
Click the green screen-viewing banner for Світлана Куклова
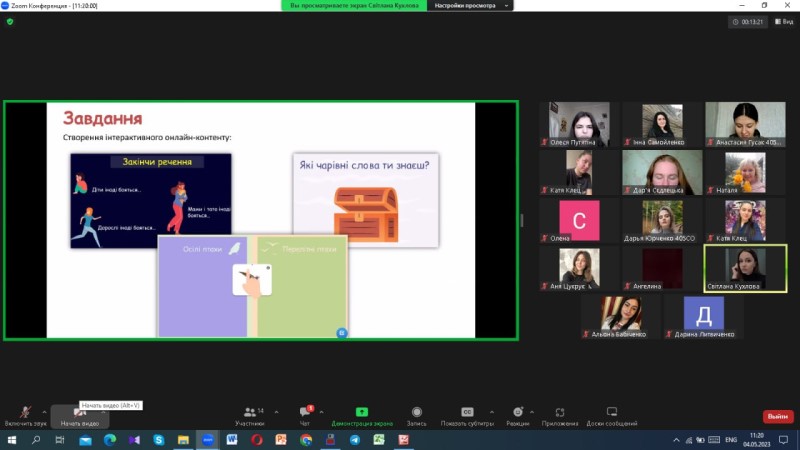[x=354, y=6]
